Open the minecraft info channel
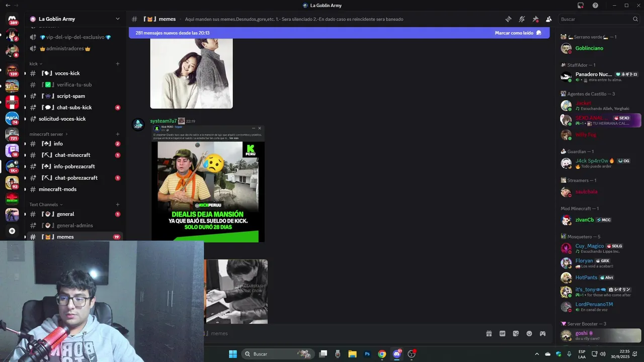 [75, 144]
